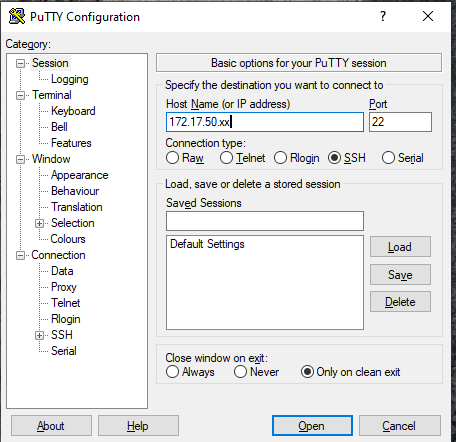
Task: Collapse the Connection category
Action: coord(20,255)
